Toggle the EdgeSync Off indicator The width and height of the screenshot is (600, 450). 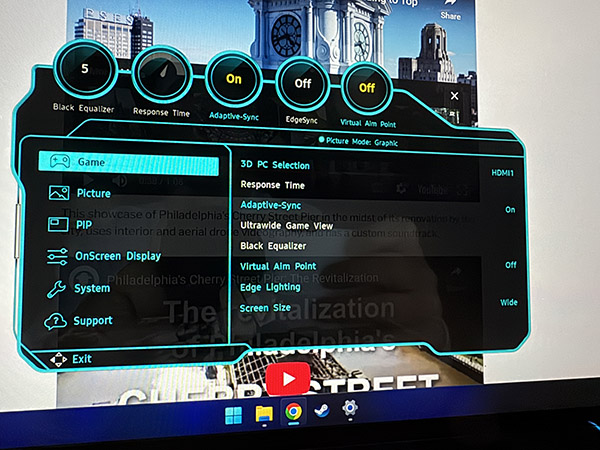pos(302,84)
